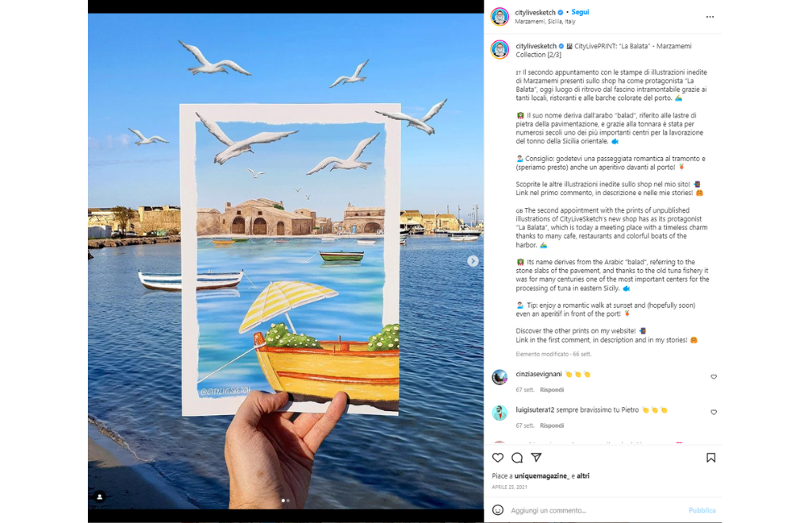View altri likes list
The image size is (812, 523).
click(x=583, y=476)
